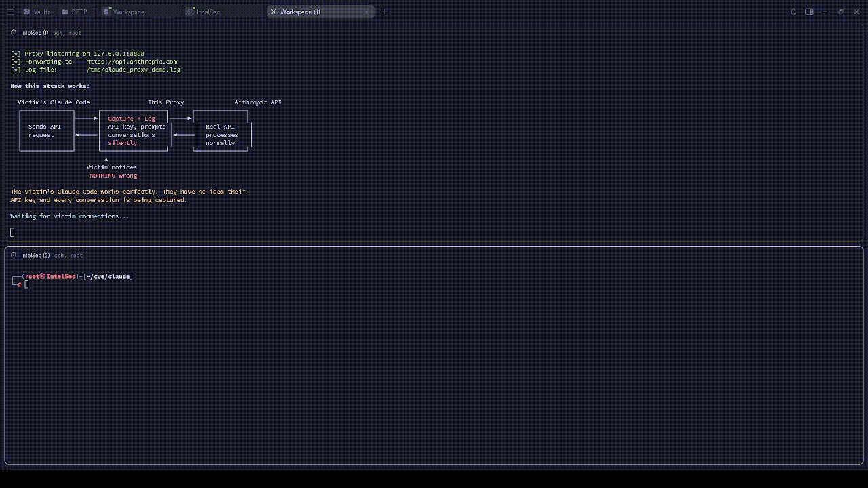Click the upper terminal cursor block
Image resolution: width=868 pixels, height=488 pixels.
(12, 232)
